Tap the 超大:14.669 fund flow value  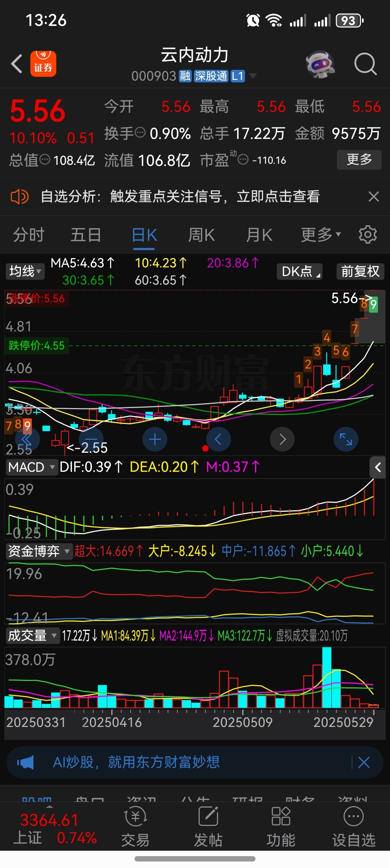[109, 551]
